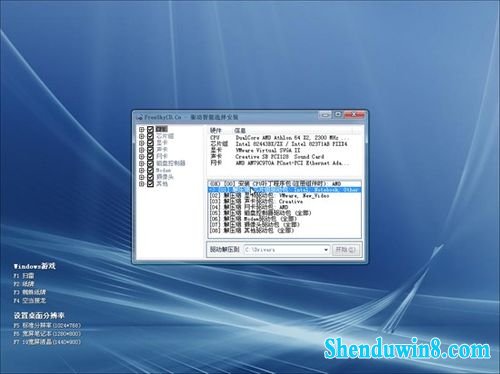
Task: Select highlighted row [01] 芯片组驱动包 Intel
Action: pyautogui.click(x=284, y=190)
